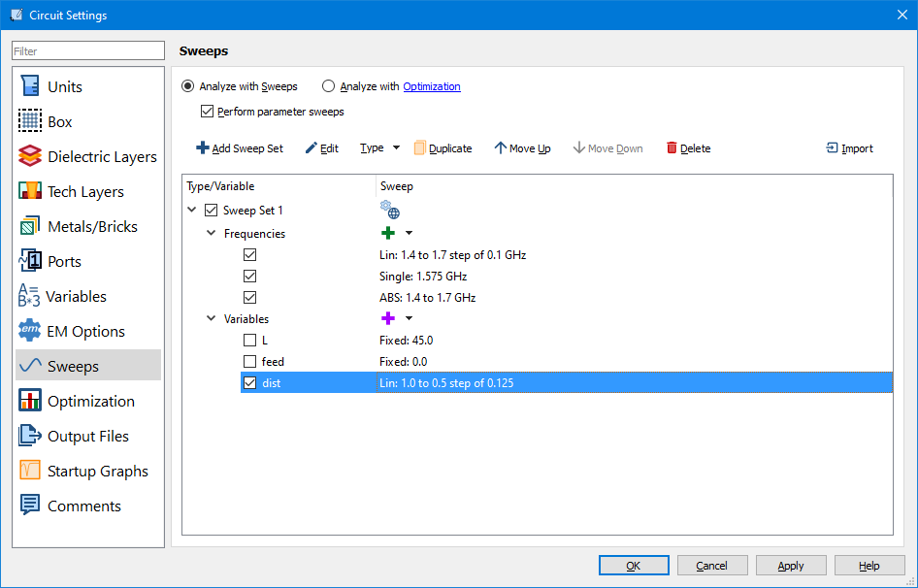
Task: Add a frequency with green plus icon
Action: [x=387, y=233]
